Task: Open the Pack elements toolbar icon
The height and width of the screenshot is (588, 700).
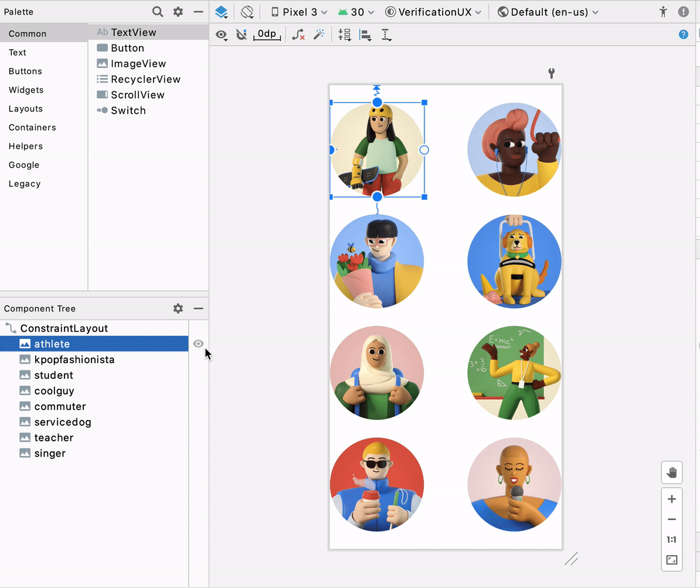Action: click(345, 34)
